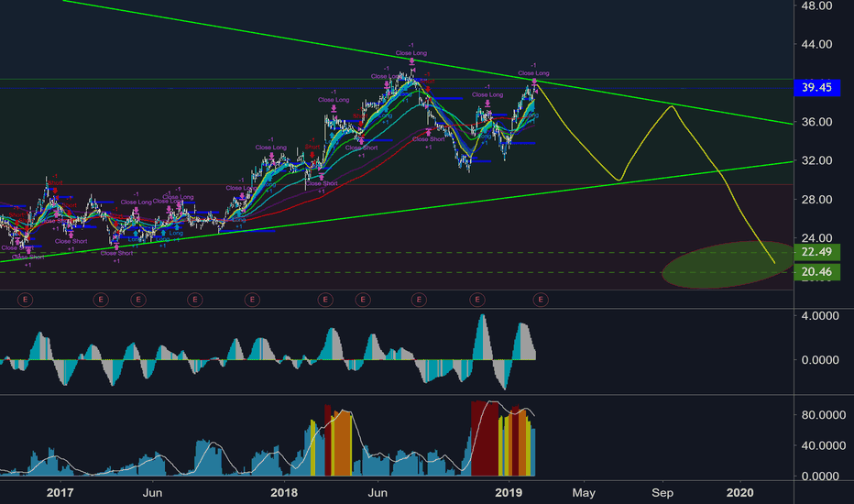Click the Close Long label at the highest peak
This screenshot has width=854, height=504.
click(411, 53)
